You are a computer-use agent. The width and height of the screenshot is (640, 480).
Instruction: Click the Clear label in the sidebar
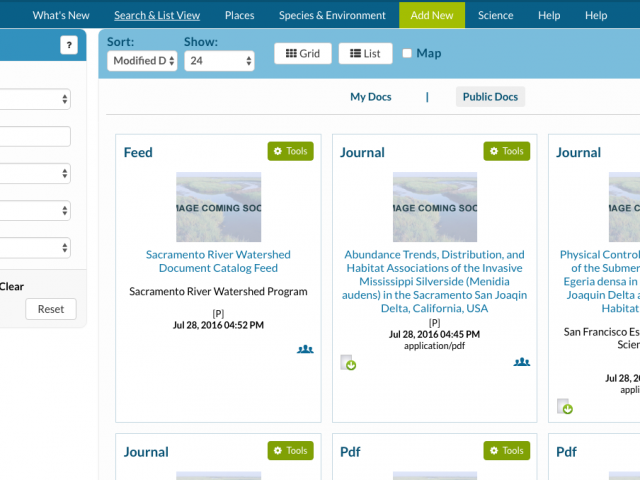12,287
